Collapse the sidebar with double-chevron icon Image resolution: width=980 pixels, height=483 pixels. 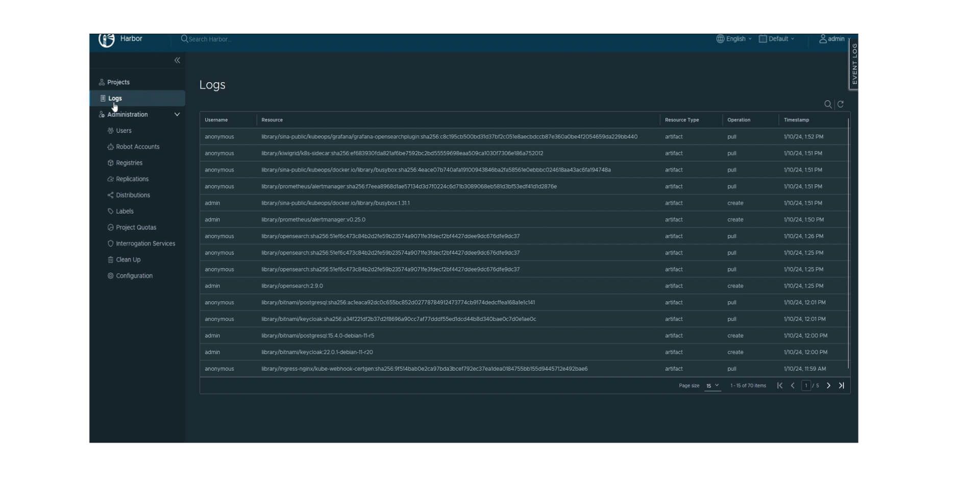(x=177, y=60)
